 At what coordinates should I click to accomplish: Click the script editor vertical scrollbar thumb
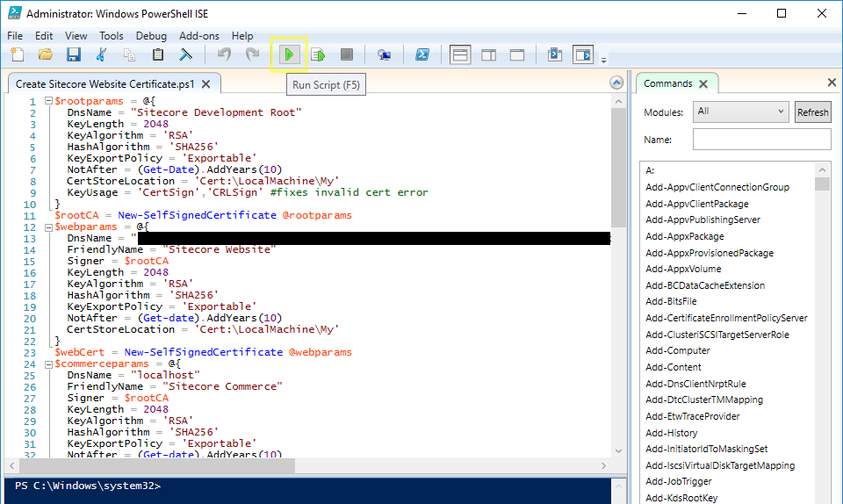point(618,168)
